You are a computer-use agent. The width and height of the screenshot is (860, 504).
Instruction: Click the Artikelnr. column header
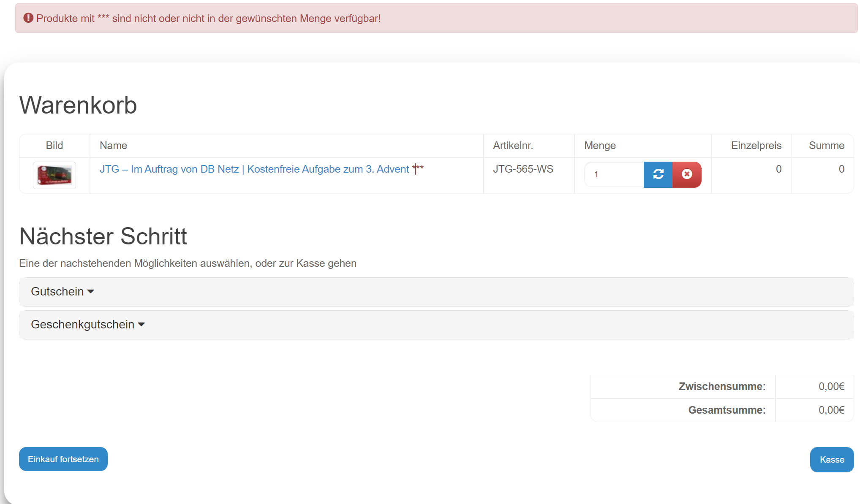coord(513,146)
